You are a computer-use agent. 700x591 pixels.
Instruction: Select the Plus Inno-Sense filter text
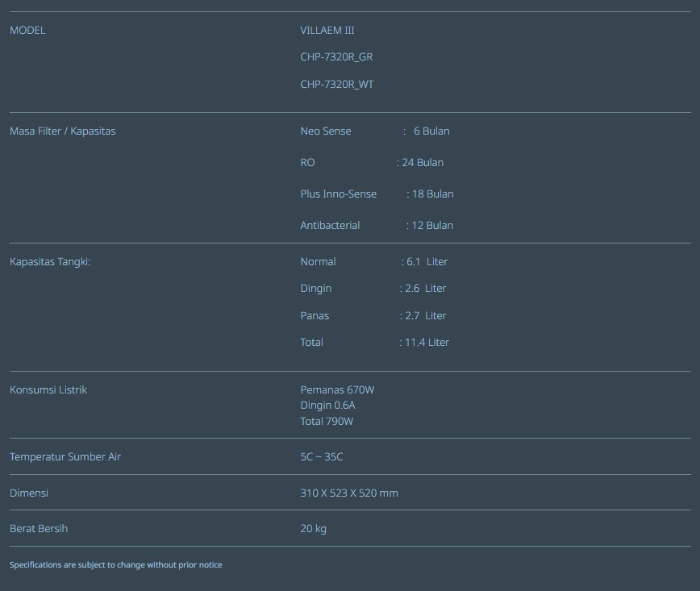click(339, 194)
